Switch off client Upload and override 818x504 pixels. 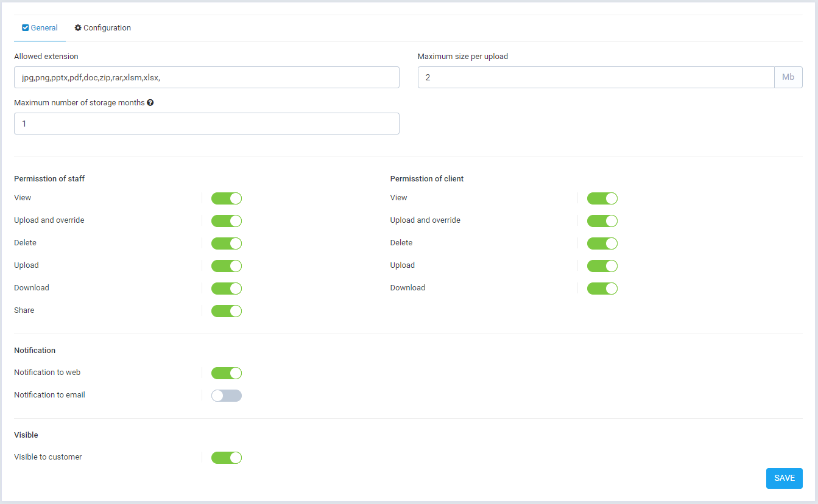click(x=602, y=221)
